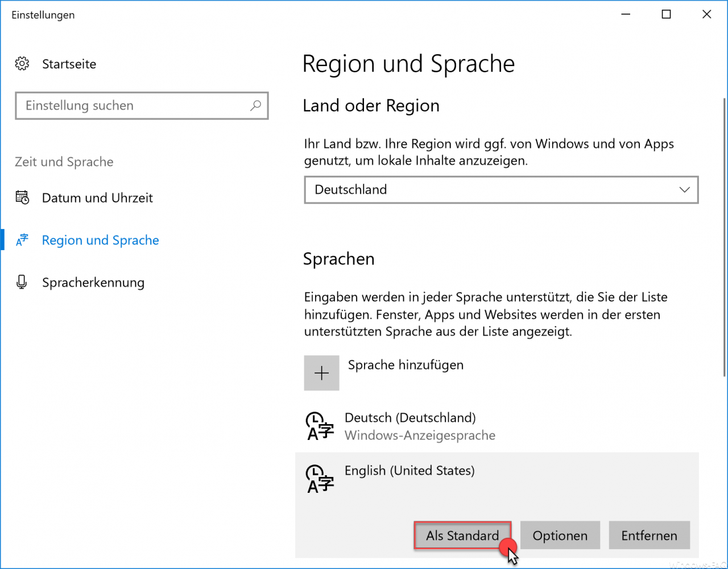
Task: Remove English via Entfernen button
Action: (650, 535)
